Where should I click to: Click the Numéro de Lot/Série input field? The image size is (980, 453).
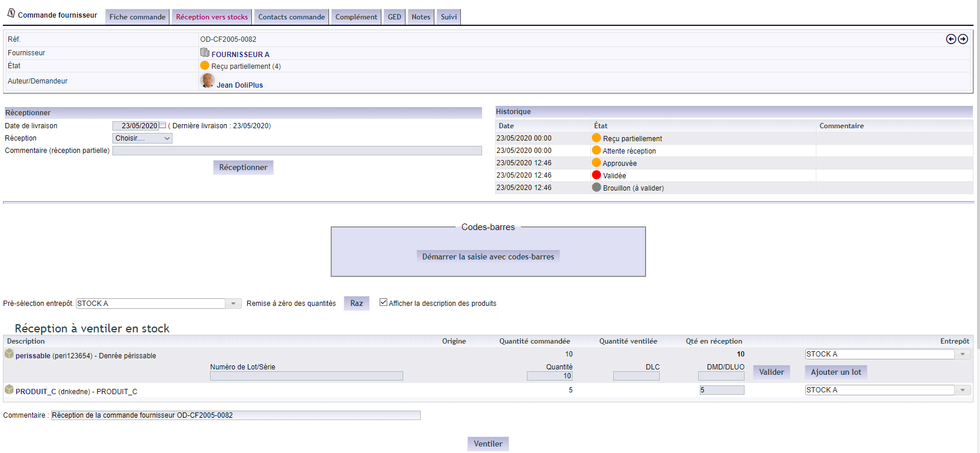tap(307, 376)
